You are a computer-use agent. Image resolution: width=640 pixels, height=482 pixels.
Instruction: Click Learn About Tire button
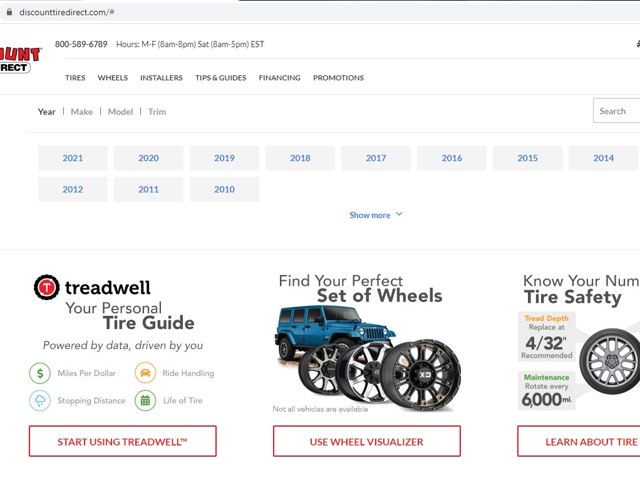click(578, 441)
